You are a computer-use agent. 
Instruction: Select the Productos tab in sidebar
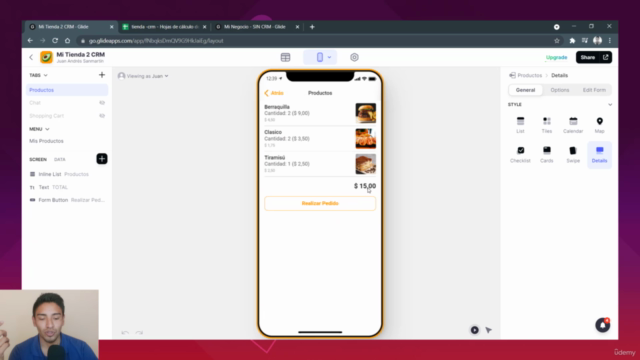pos(67,90)
